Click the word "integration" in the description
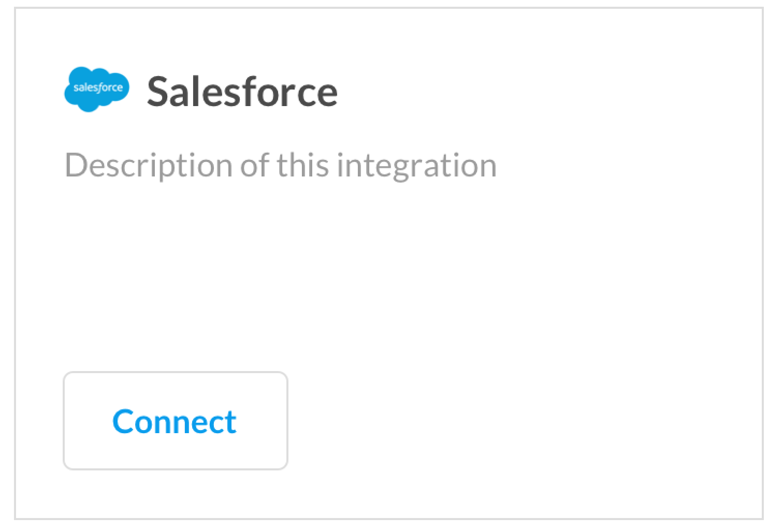Image resolution: width=783 pixels, height=532 pixels. 417,166
